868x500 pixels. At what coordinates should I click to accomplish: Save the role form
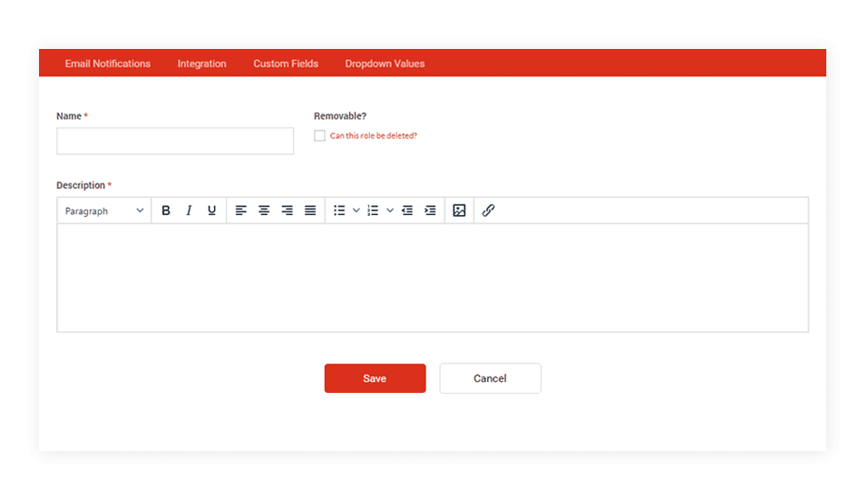375,378
